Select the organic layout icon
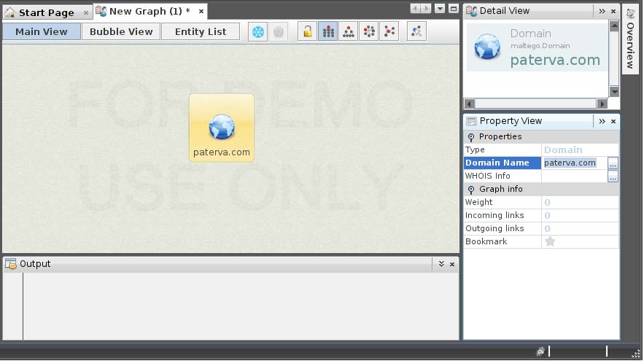The width and height of the screenshot is (644, 361). [x=389, y=32]
